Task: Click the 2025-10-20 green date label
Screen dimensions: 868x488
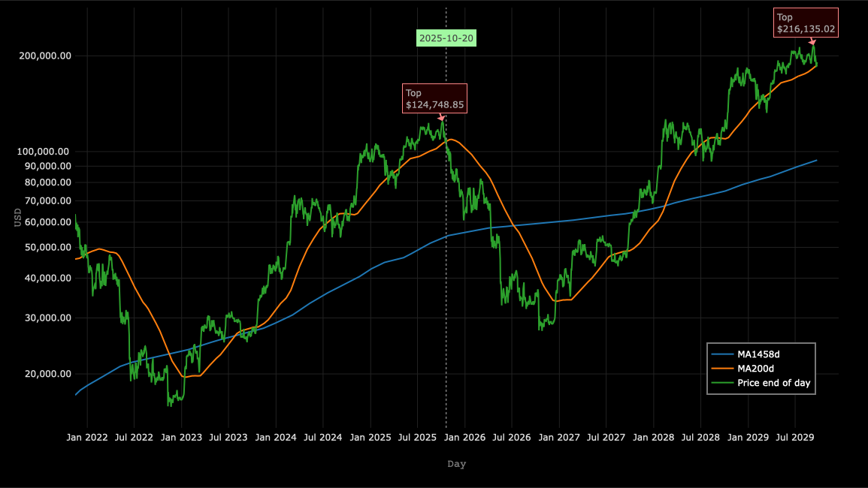Action: click(x=446, y=38)
